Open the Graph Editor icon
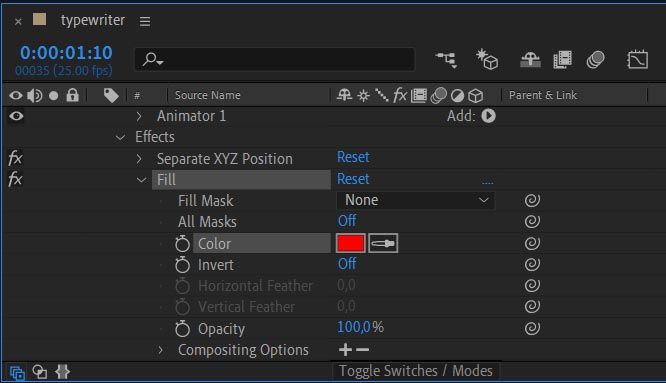 coord(638,59)
